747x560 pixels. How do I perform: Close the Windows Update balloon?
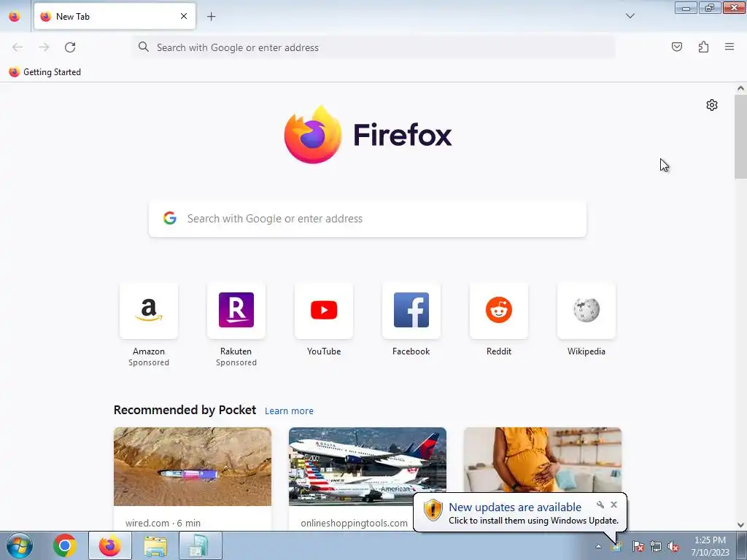click(x=614, y=505)
